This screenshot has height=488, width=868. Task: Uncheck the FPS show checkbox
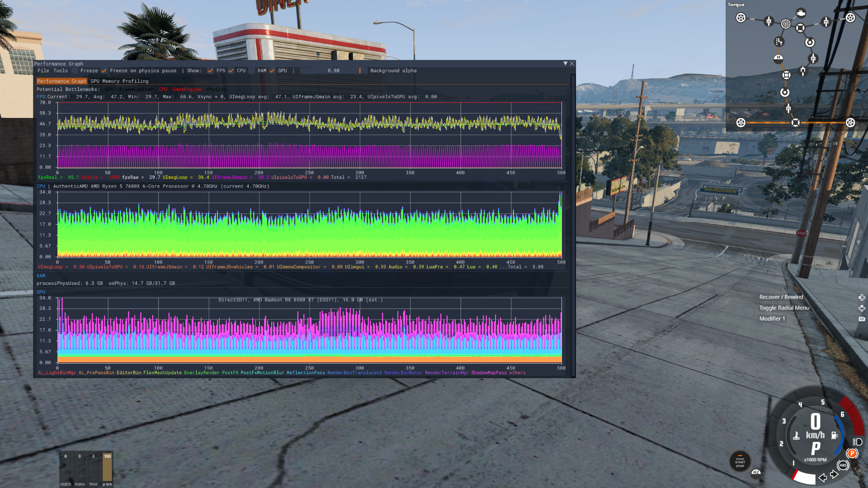tap(210, 71)
